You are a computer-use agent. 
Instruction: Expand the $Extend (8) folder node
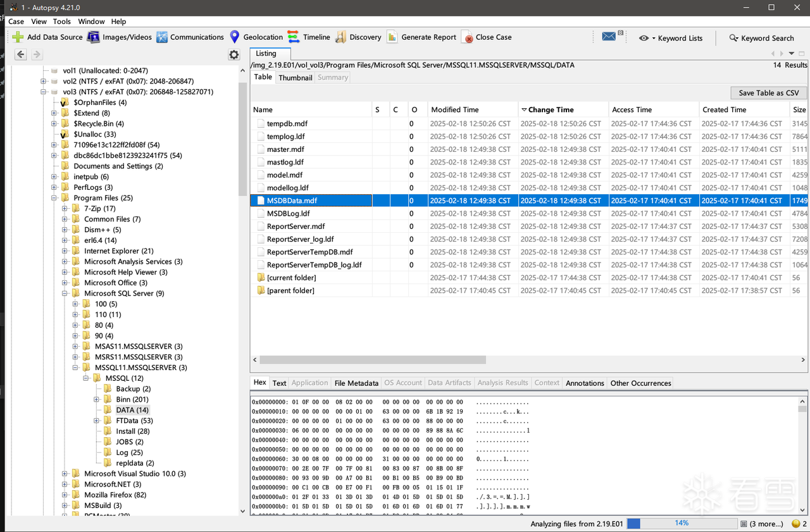[x=54, y=113]
